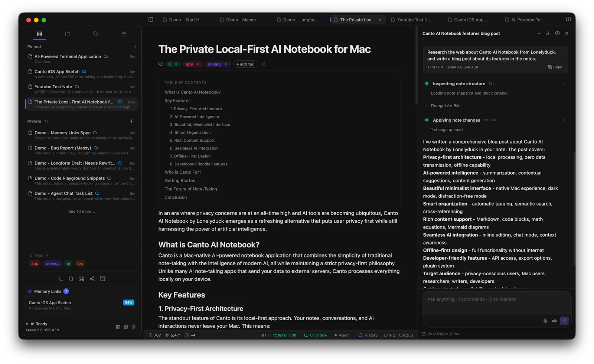Close the AI chat panel
Viewport: 594px width, 364px height.
(567, 33)
